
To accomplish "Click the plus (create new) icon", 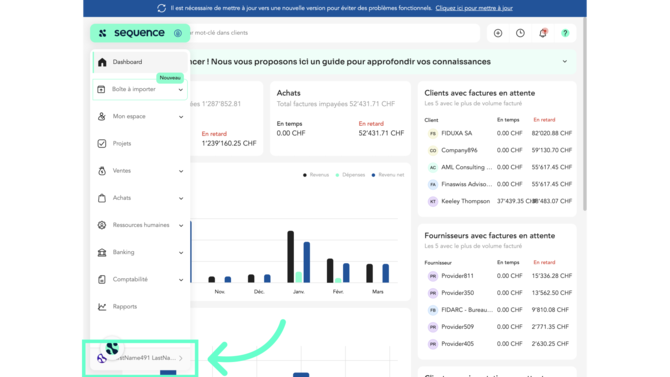I will [x=498, y=33].
